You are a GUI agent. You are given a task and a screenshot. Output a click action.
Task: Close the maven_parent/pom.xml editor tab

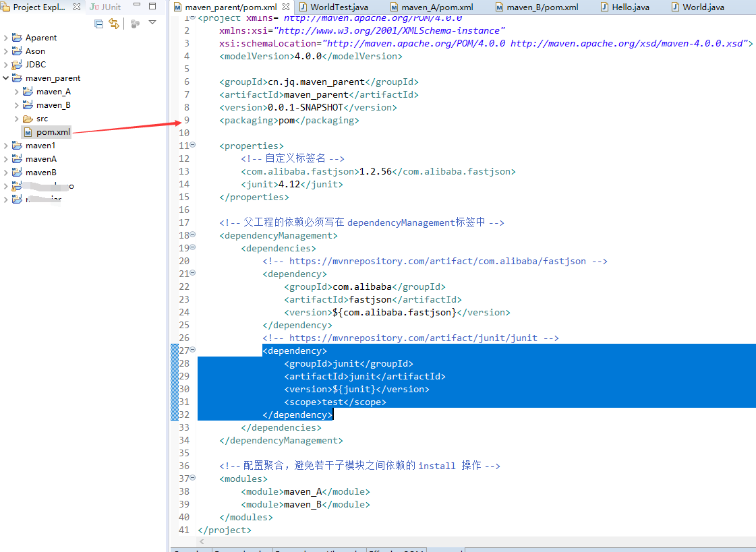pos(286,7)
